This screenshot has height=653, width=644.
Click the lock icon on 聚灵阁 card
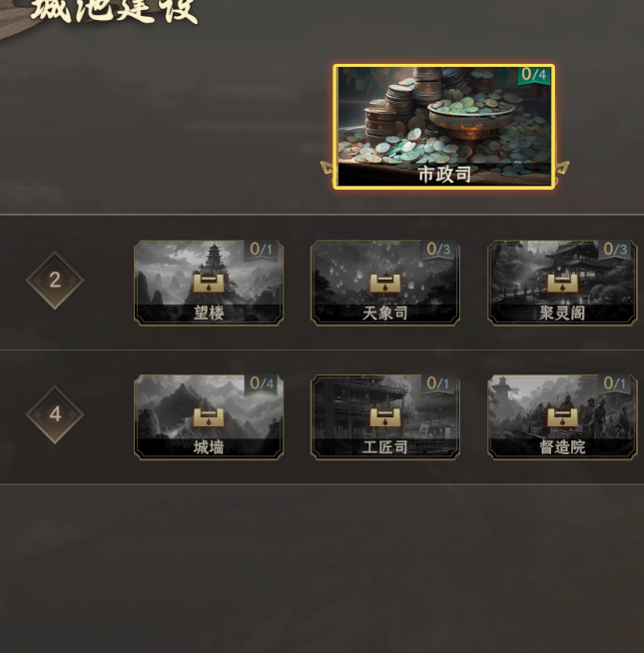pyautogui.click(x=562, y=284)
